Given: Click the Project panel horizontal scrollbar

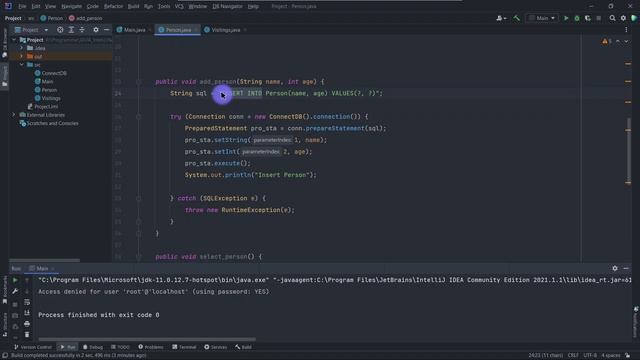Looking at the screenshot, I should pyautogui.click(x=44, y=260).
